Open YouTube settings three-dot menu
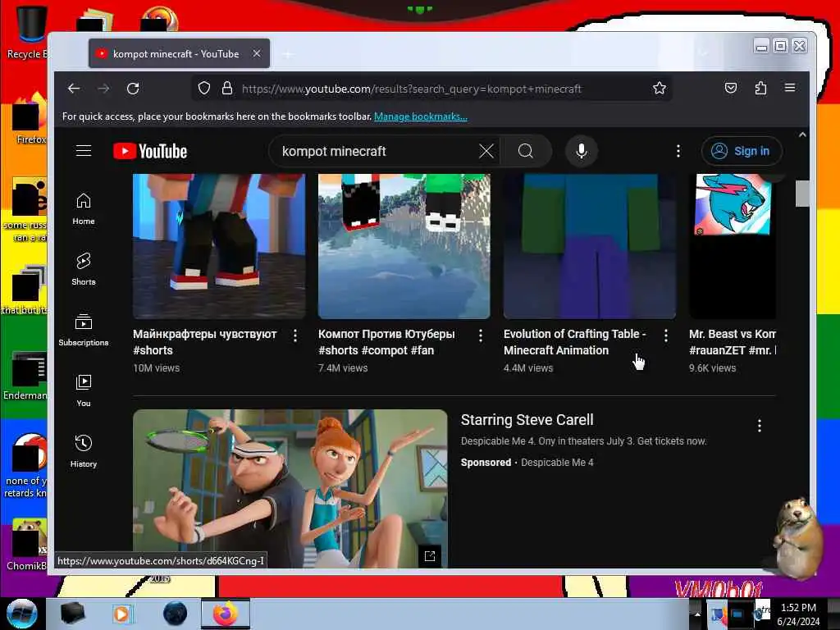Screen dimensions: 840x630 click(x=678, y=151)
